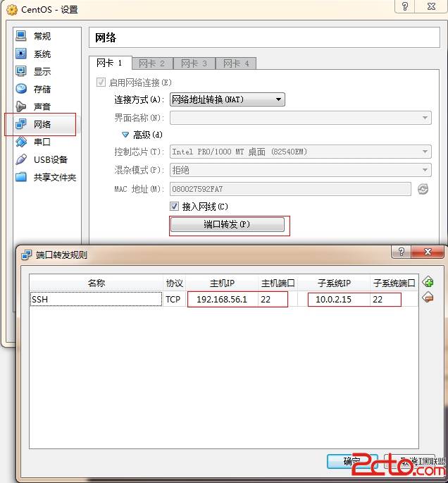Open the 界面名称 dropdown

point(301,118)
